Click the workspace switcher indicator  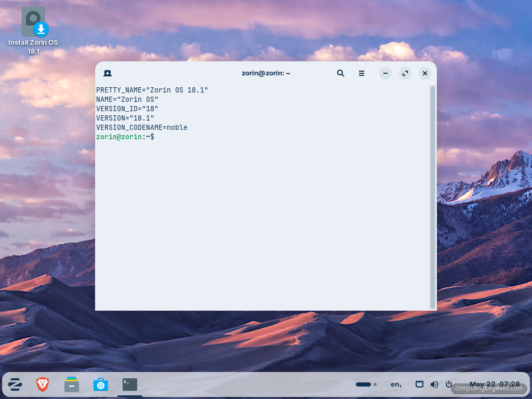coord(366,384)
